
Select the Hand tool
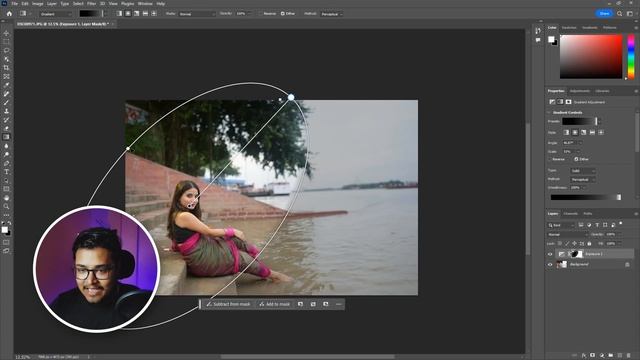coord(6,198)
